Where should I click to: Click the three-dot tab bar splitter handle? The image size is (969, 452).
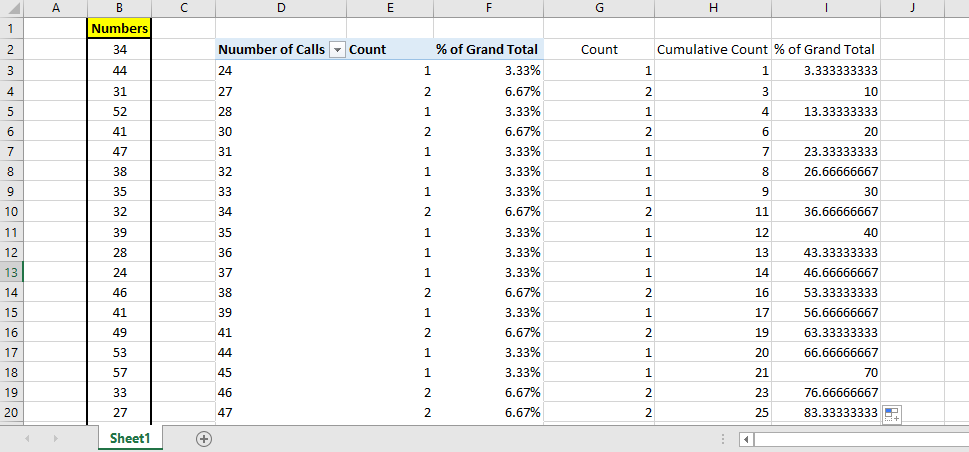point(723,439)
